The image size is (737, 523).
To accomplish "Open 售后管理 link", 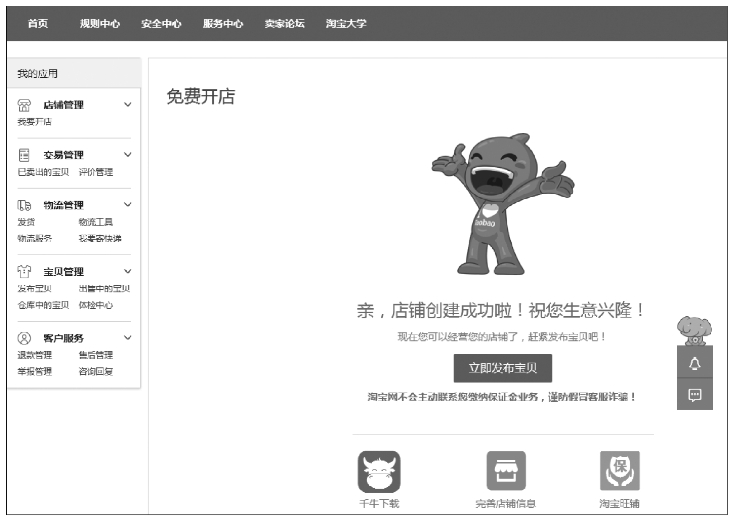I will (96, 355).
